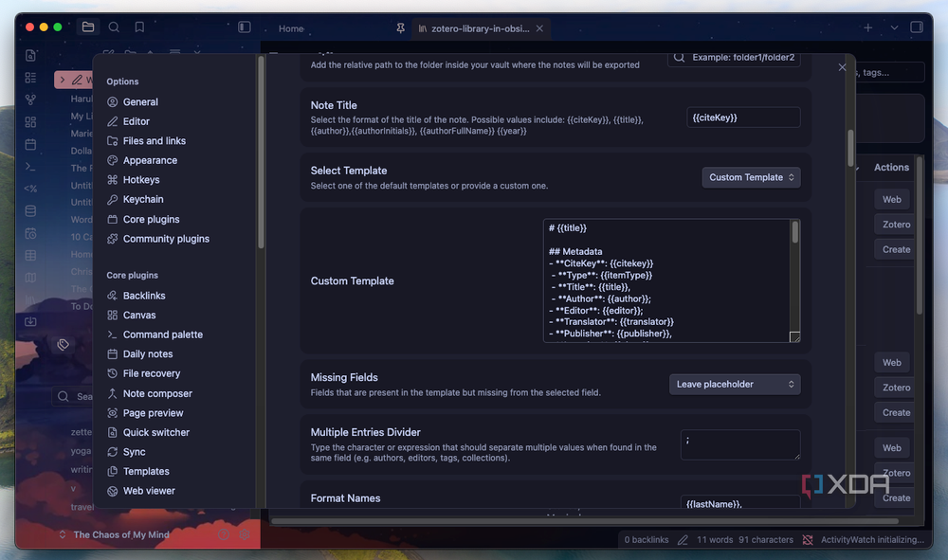The height and width of the screenshot is (560, 948).
Task: Click the Templater <% ribbon icon
Action: [x=31, y=189]
